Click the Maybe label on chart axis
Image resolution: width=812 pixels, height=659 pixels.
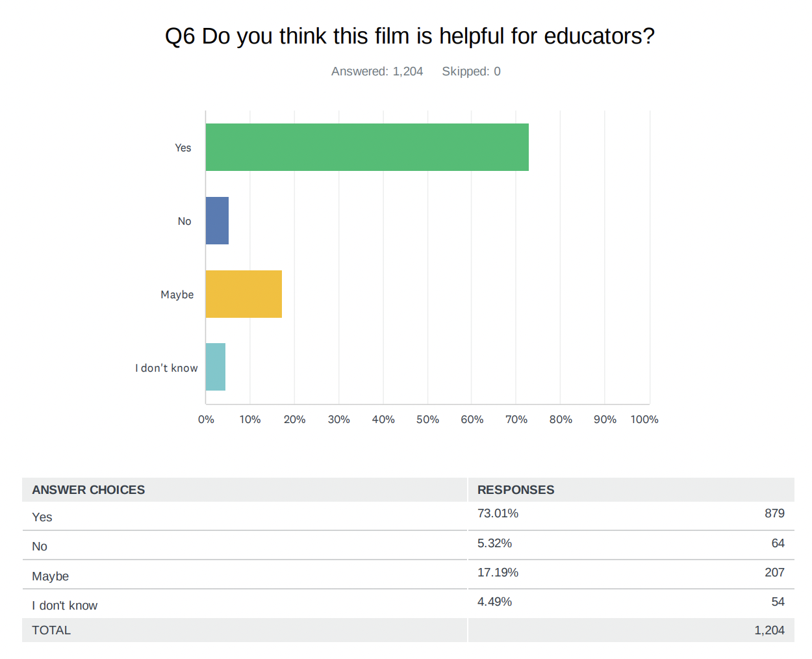coord(177,295)
